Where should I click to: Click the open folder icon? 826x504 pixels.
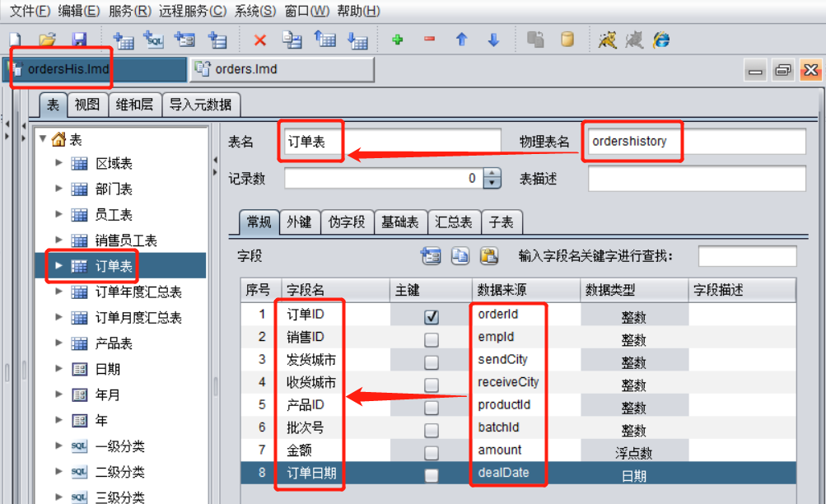[x=48, y=40]
